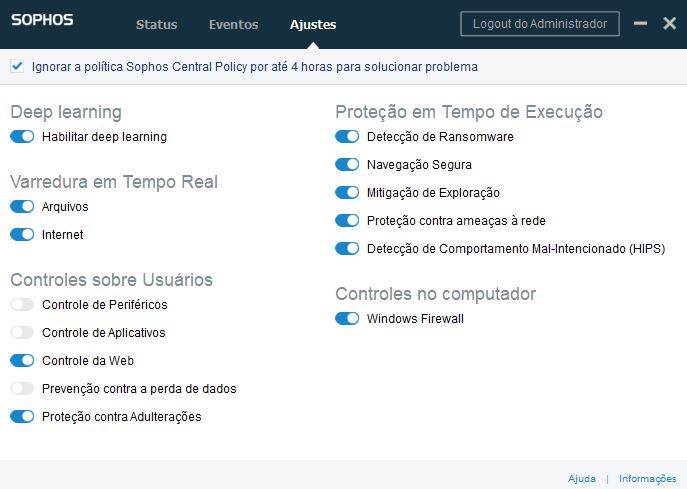
Task: Click the Navegação Segura label
Action: tap(419, 165)
